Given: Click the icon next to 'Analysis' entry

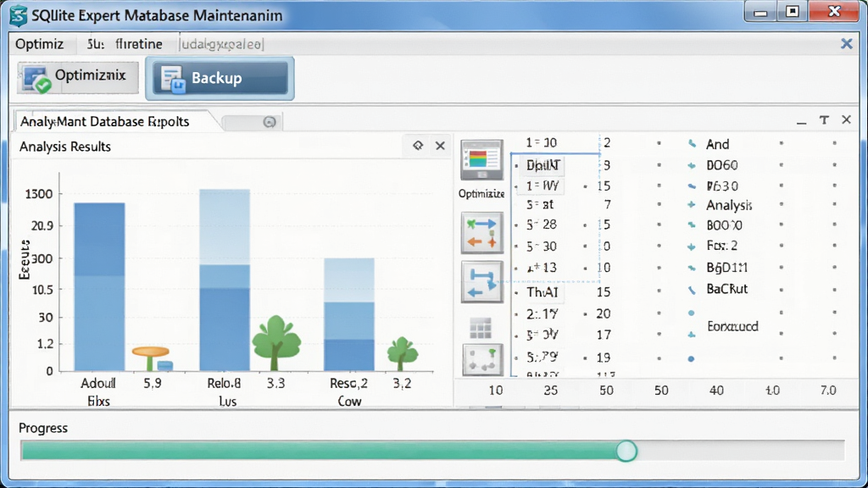Looking at the screenshot, I should coord(692,205).
